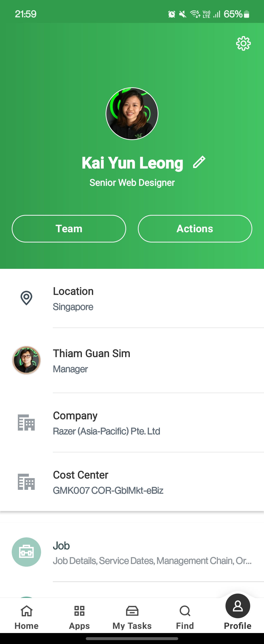View Kai Yun Leong's profile photo

[x=132, y=113]
